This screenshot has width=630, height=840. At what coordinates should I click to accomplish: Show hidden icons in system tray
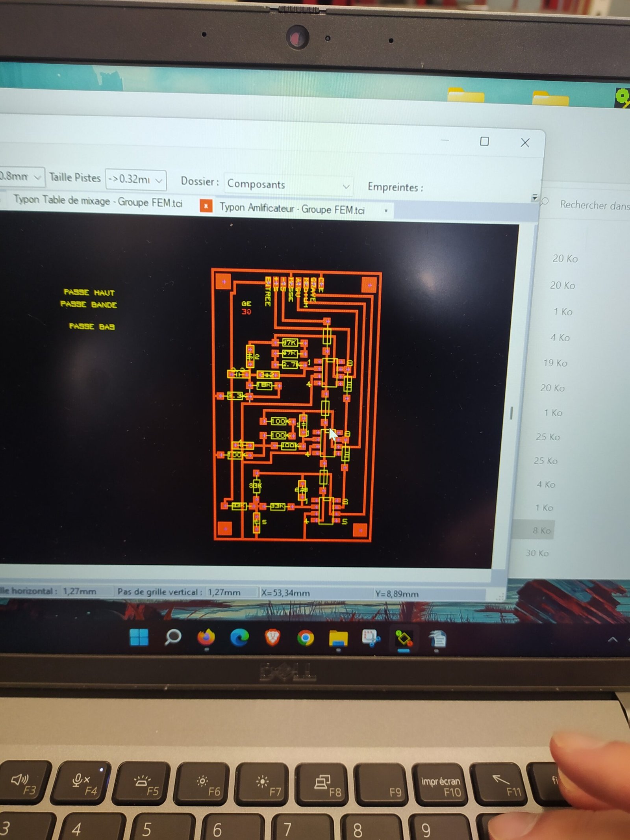point(612,640)
